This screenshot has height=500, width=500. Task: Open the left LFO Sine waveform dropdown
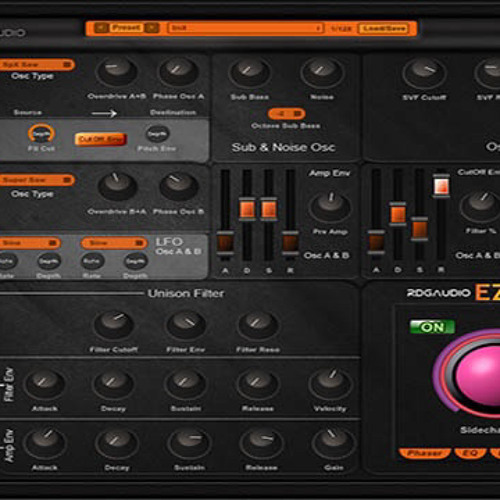(x=29, y=243)
